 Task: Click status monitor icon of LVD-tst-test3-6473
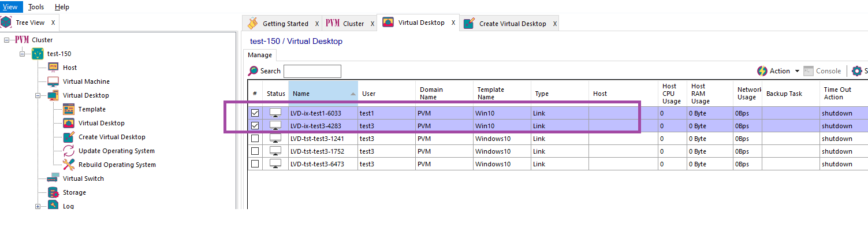pyautogui.click(x=275, y=164)
